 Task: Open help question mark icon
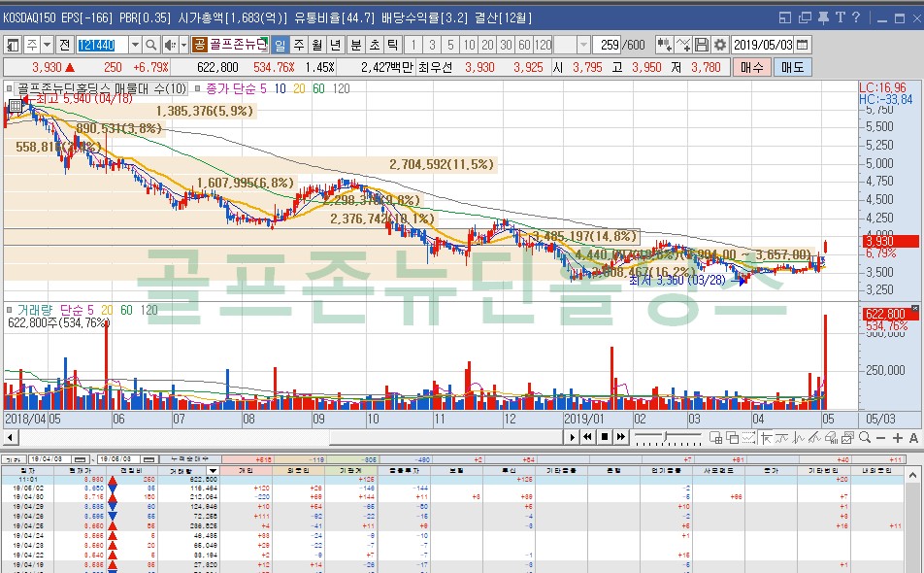click(x=856, y=17)
